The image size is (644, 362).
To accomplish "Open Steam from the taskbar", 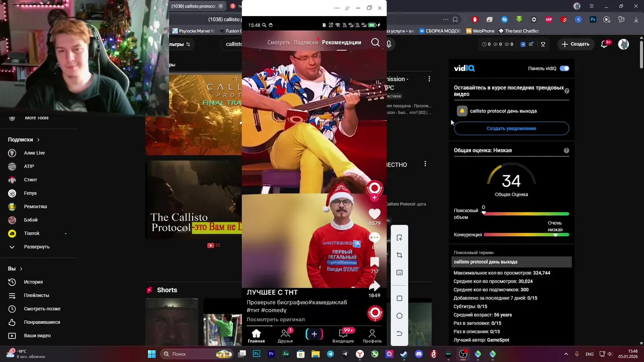I will [x=404, y=354].
